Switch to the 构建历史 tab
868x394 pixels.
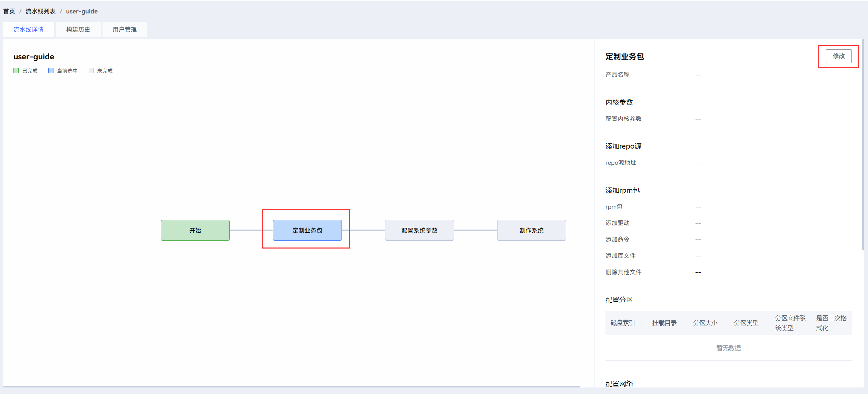coord(78,30)
